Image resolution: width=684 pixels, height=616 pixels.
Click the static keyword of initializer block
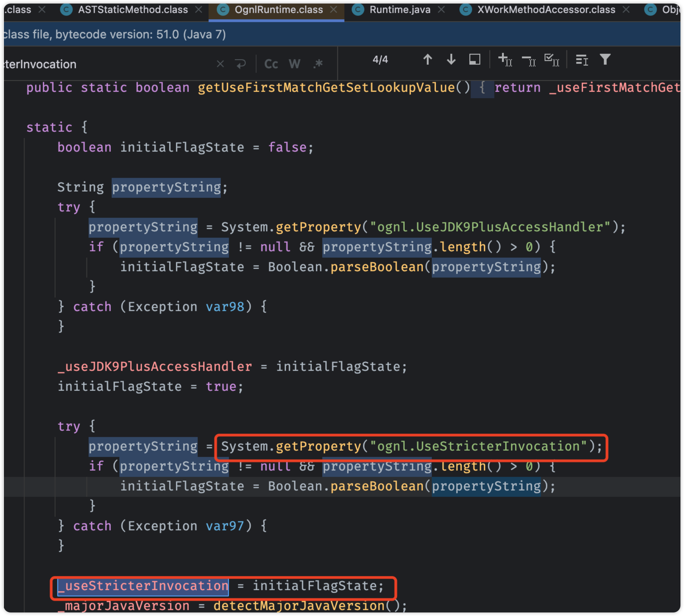(x=49, y=127)
